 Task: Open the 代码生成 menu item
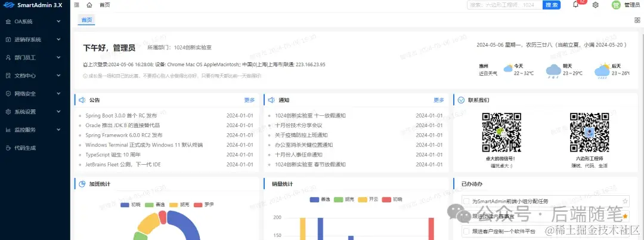pos(35,147)
